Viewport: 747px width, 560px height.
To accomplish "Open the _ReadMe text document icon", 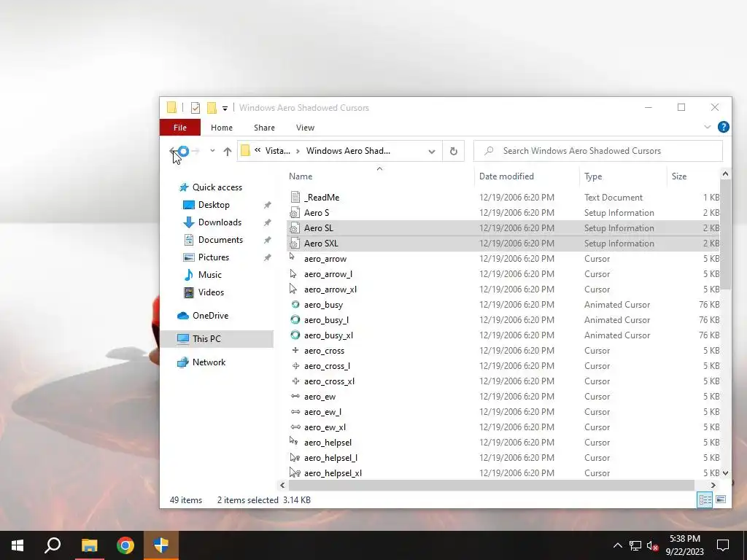I will [295, 197].
